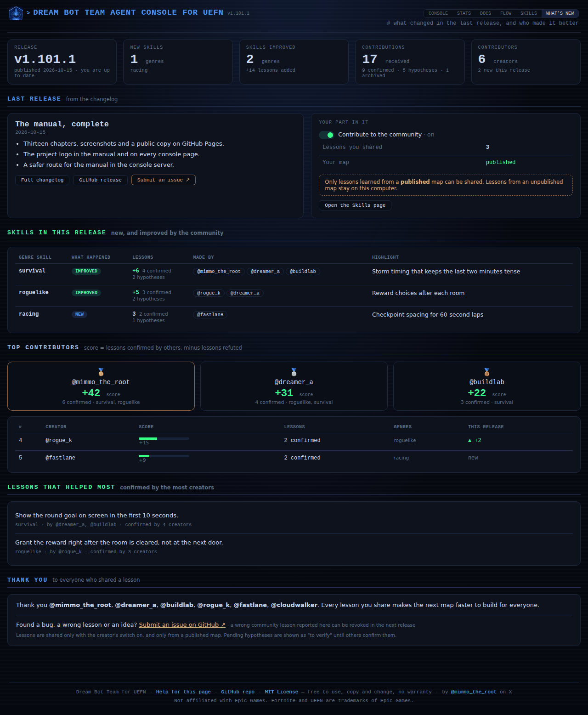588x715 pixels.
Task: Click the "The manual, complete" release heading
Action: 62,124
